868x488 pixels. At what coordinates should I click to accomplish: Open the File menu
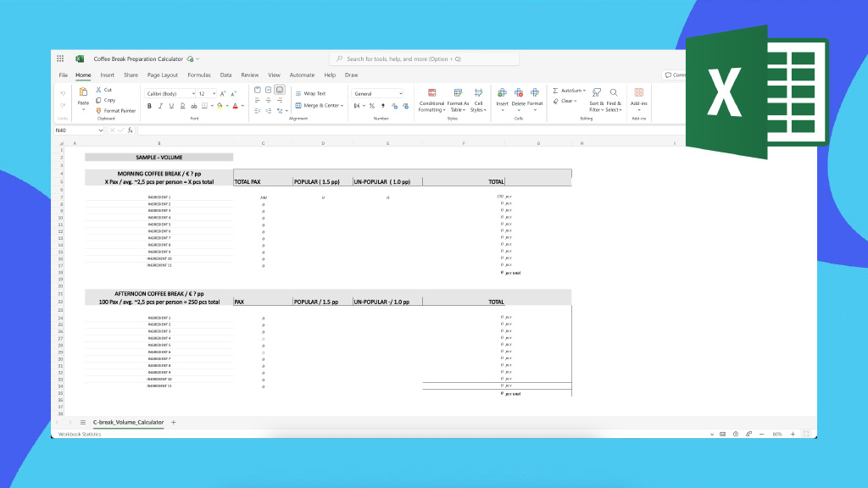pos(63,75)
